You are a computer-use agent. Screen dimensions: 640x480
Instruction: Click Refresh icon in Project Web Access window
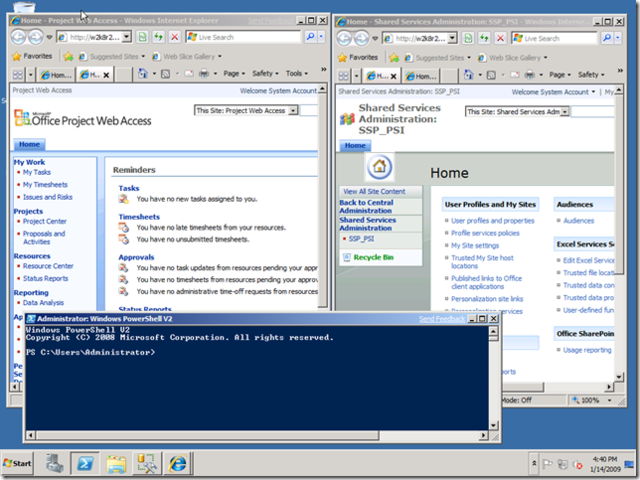(x=158, y=37)
